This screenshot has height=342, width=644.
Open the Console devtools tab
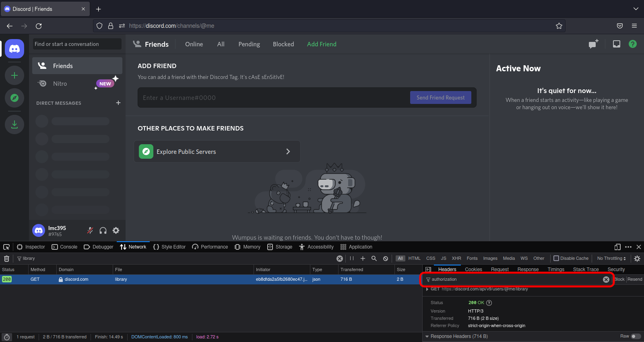pos(64,247)
